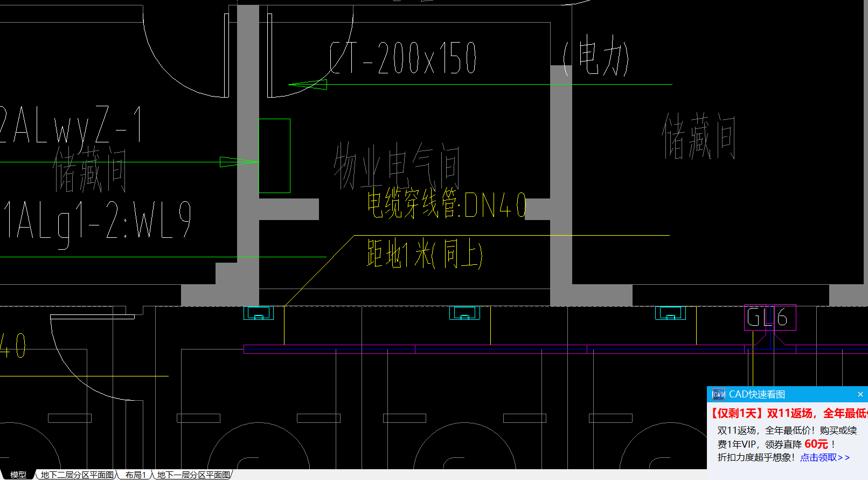868x480 pixels.
Task: Switch to the 模型 tab
Action: point(18,475)
